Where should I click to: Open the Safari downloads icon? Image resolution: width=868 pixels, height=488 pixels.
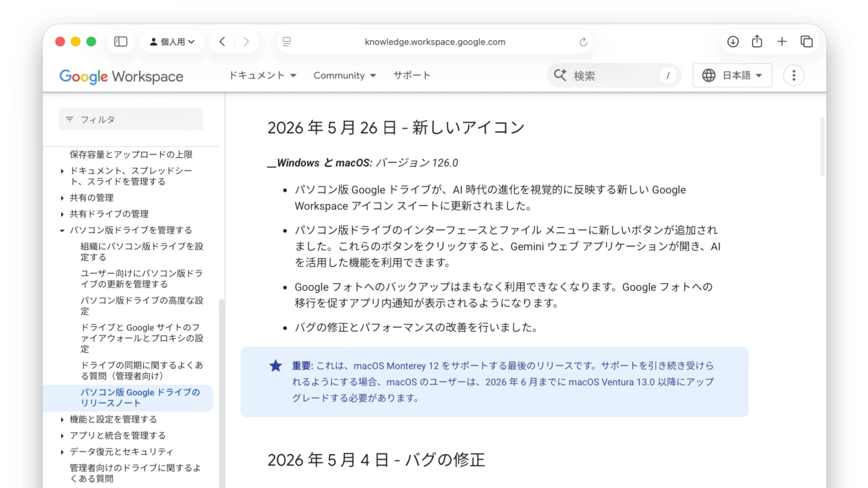pyautogui.click(x=733, y=41)
